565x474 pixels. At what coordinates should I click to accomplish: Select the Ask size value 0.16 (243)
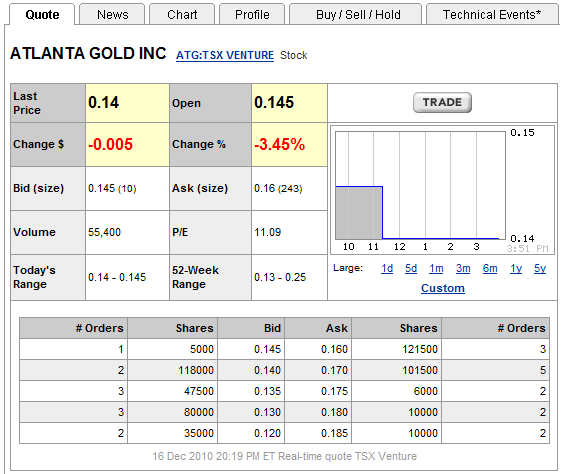click(x=278, y=189)
